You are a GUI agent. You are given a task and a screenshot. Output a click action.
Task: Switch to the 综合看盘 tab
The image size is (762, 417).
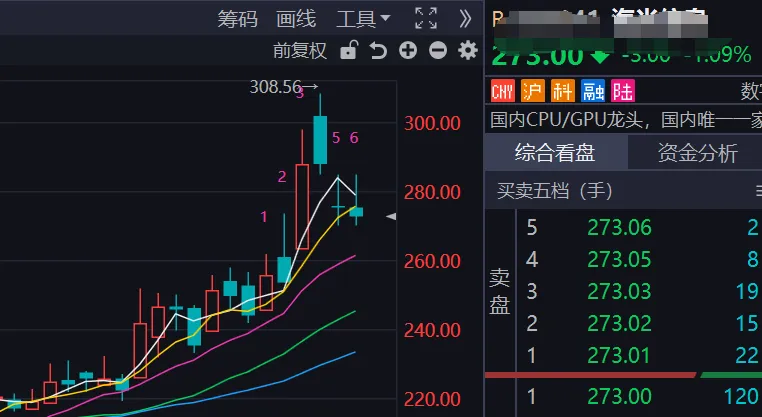[555, 153]
